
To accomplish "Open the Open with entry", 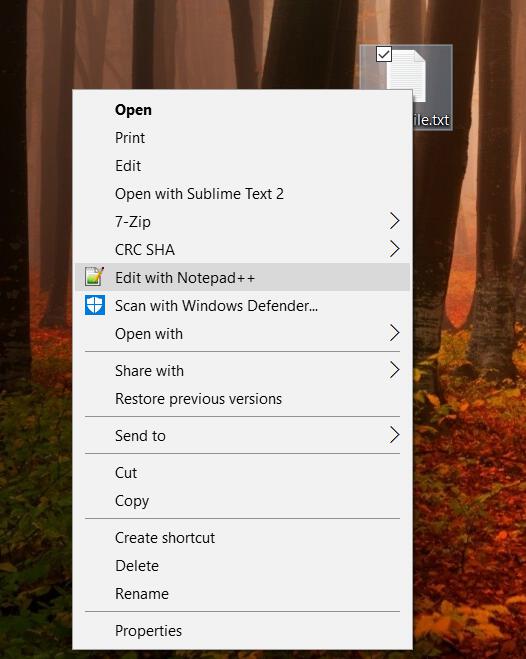I will (x=242, y=334).
